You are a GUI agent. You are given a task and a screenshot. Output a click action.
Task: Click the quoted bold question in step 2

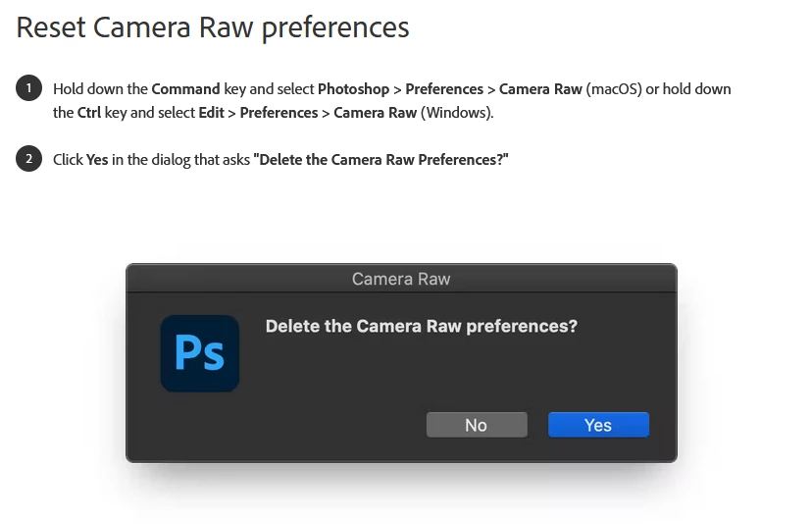381,159
